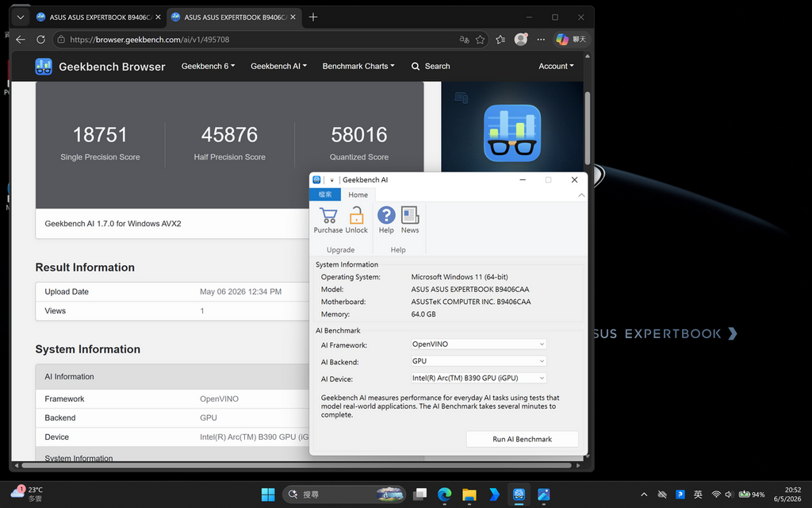Click the Wi-Fi network tray icon
The image size is (812, 508).
pyautogui.click(x=716, y=495)
